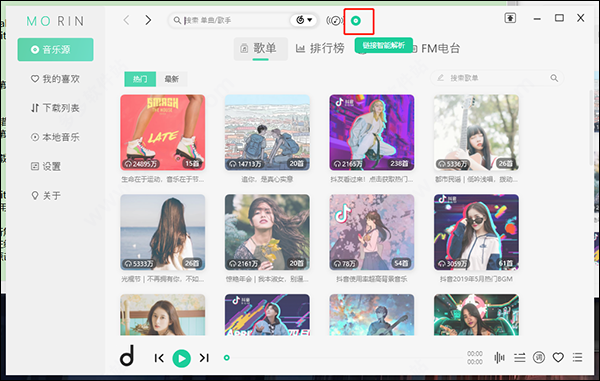Click the 生命在于运动 playlist title
The width and height of the screenshot is (600, 381).
coord(163,179)
